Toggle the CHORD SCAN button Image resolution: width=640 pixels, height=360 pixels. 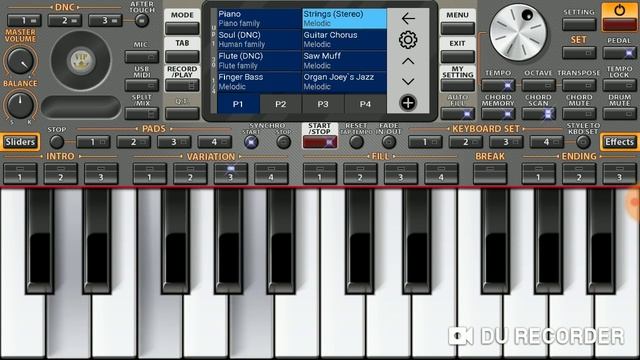pyautogui.click(x=538, y=113)
